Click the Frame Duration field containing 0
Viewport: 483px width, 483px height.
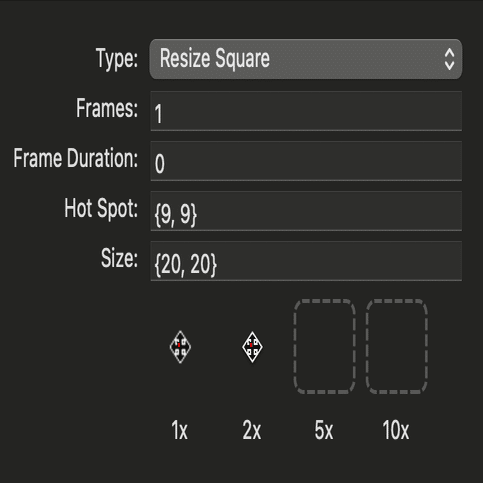(x=306, y=161)
